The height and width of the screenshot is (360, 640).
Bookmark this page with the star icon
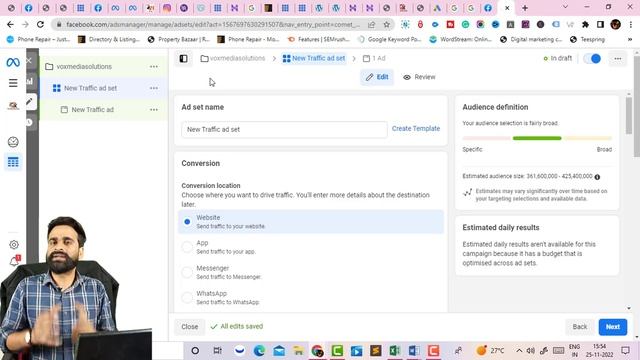point(386,24)
